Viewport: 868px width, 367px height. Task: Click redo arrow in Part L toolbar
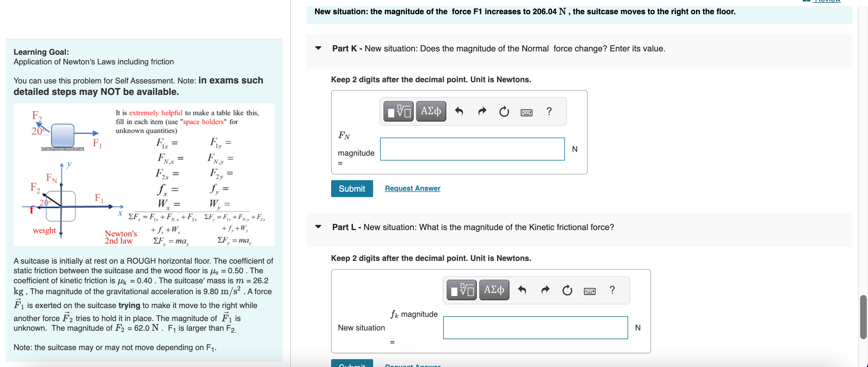click(x=545, y=290)
